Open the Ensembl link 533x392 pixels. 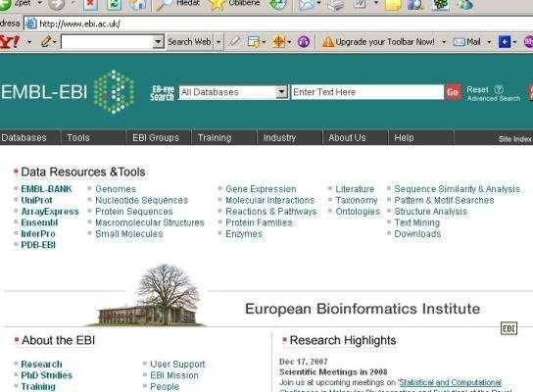tap(39, 222)
